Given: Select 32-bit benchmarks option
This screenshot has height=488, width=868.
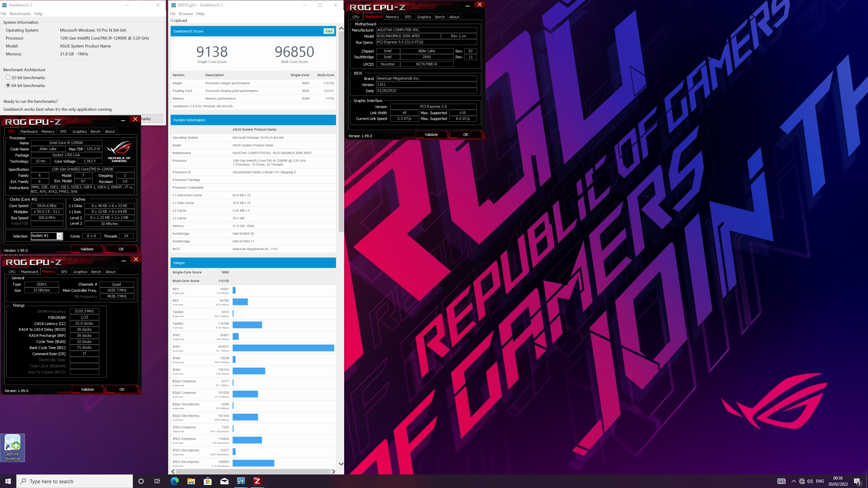Looking at the screenshot, I should [x=8, y=78].
